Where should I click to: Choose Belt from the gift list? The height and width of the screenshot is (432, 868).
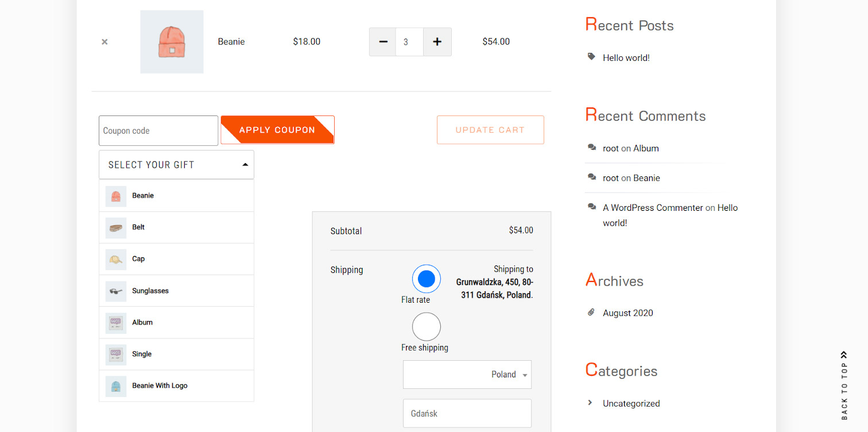138,227
